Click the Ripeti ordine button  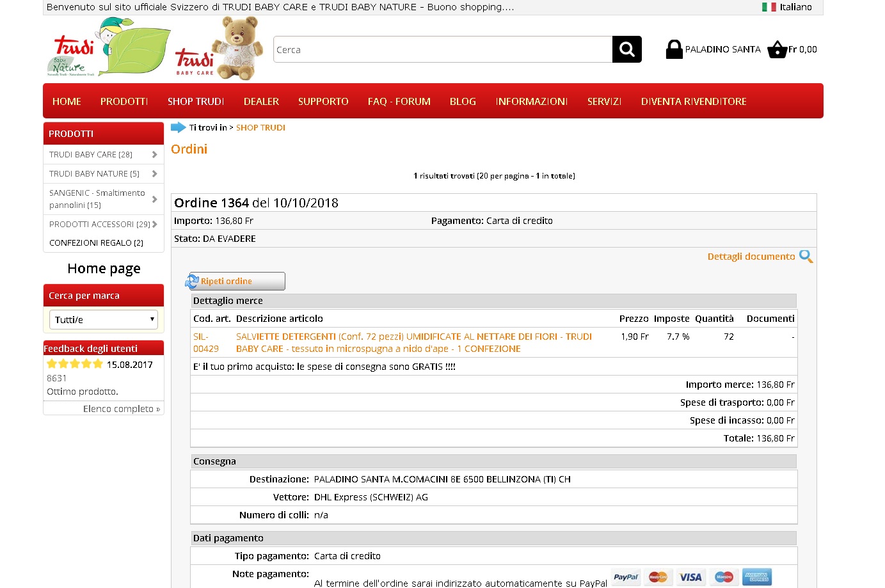click(236, 281)
